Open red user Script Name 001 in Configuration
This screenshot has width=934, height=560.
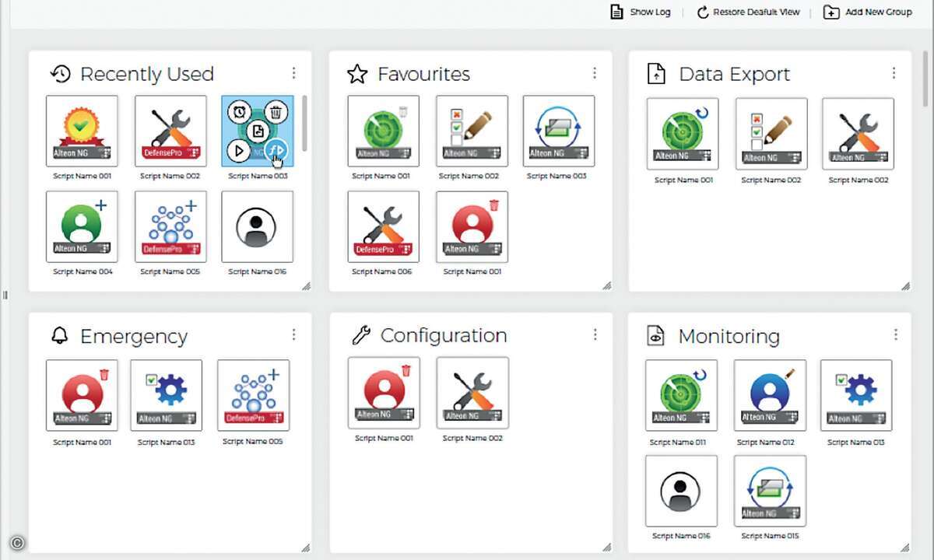click(384, 393)
